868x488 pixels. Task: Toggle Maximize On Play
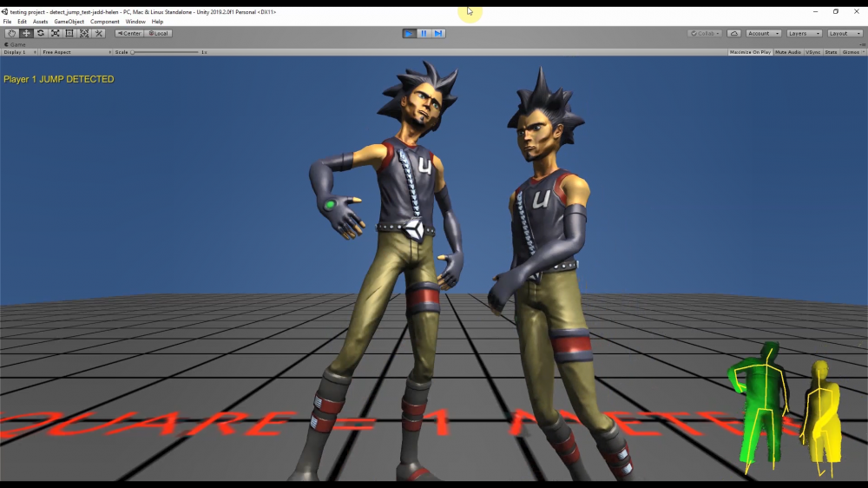750,52
